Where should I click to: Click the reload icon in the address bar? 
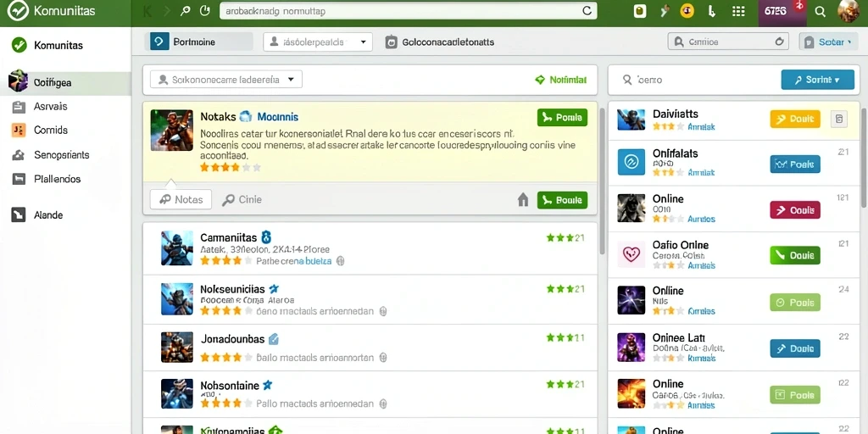[587, 10]
